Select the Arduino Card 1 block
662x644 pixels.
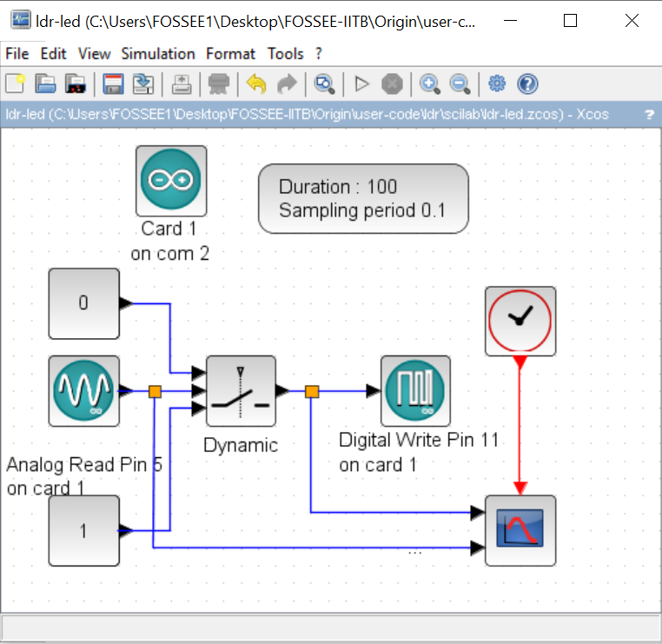171,181
